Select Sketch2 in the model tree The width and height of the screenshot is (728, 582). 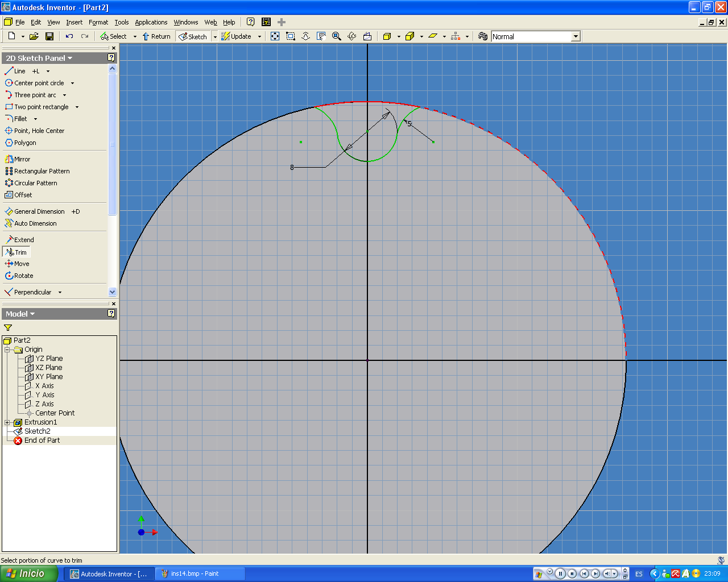[37, 431]
